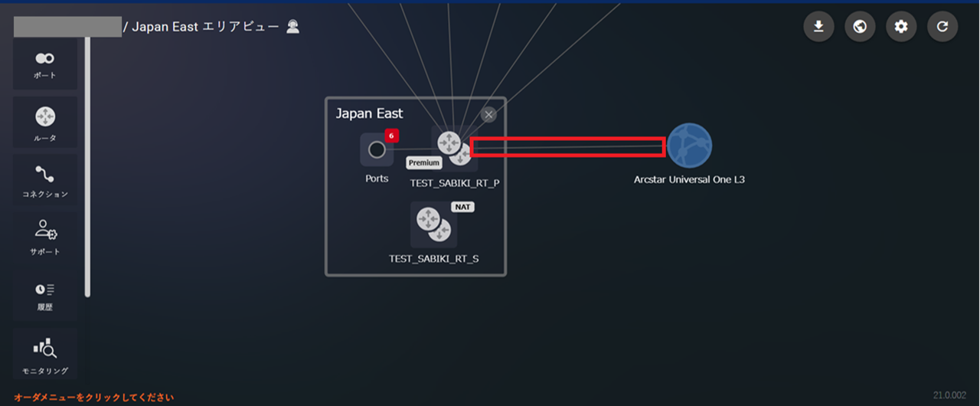Open settings with the gear icon
980x406 pixels.
pos(901,27)
